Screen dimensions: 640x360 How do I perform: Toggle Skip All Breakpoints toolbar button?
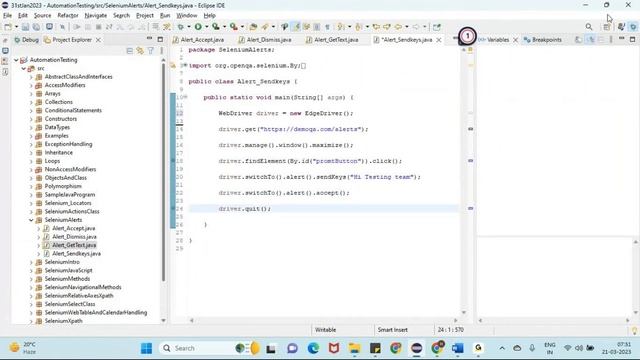[x=62, y=27]
